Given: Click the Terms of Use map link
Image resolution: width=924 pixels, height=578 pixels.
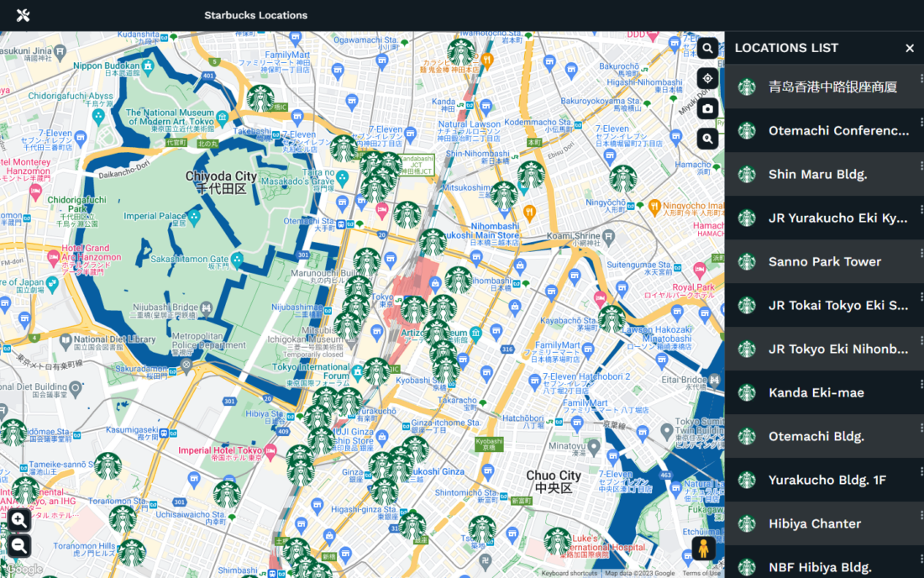Looking at the screenshot, I should point(701,573).
